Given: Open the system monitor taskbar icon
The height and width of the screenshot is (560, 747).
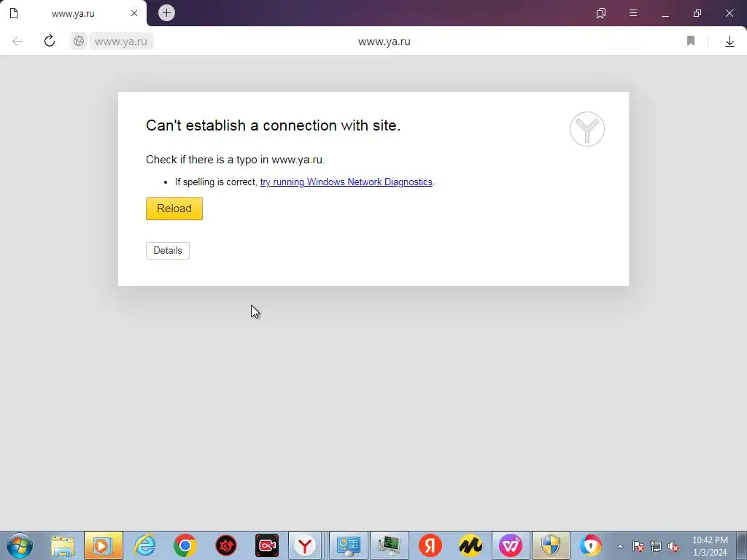Looking at the screenshot, I should tap(390, 545).
